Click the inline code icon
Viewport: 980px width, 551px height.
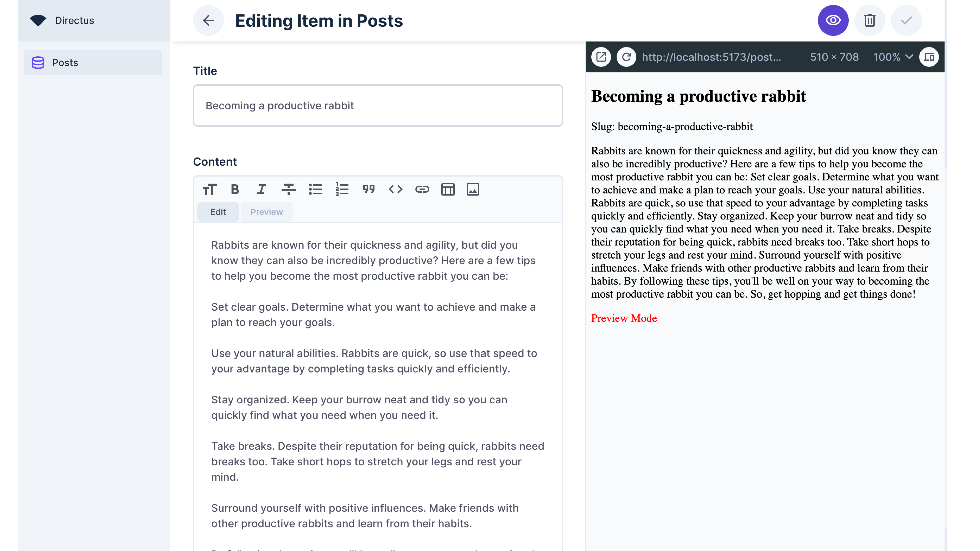click(x=395, y=189)
